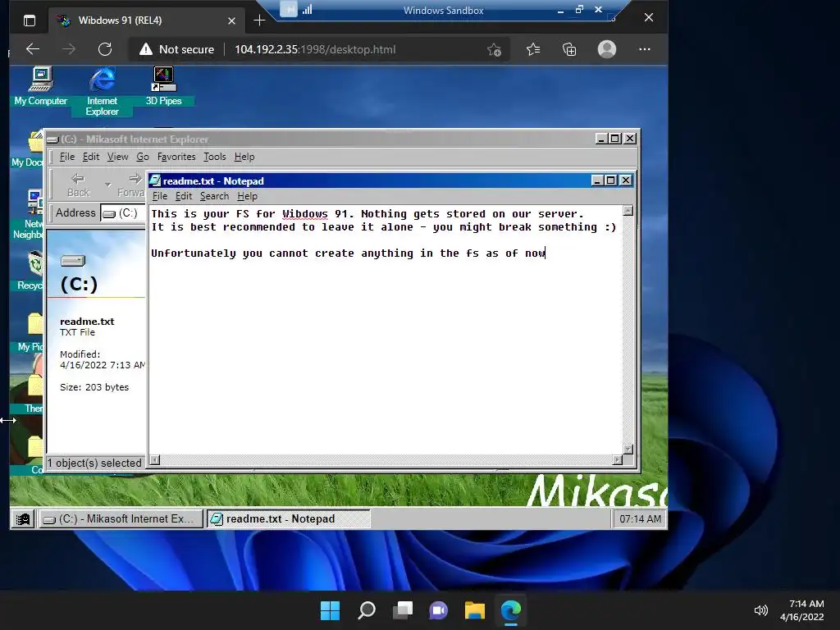Click Notepad horizontal scrollbar right arrow

point(617,459)
